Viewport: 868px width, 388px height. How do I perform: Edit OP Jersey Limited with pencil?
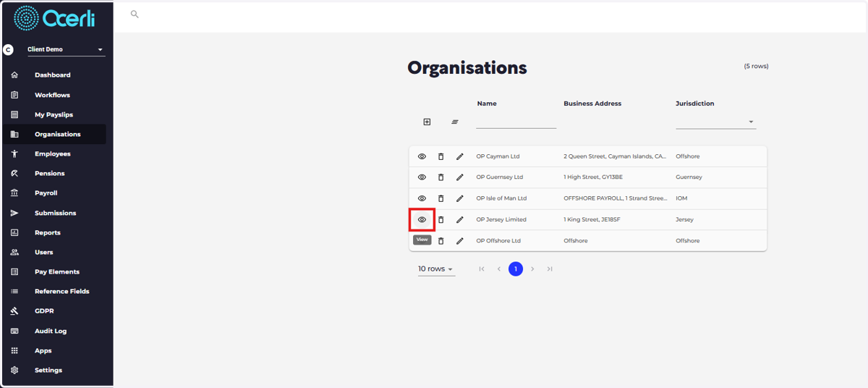459,219
